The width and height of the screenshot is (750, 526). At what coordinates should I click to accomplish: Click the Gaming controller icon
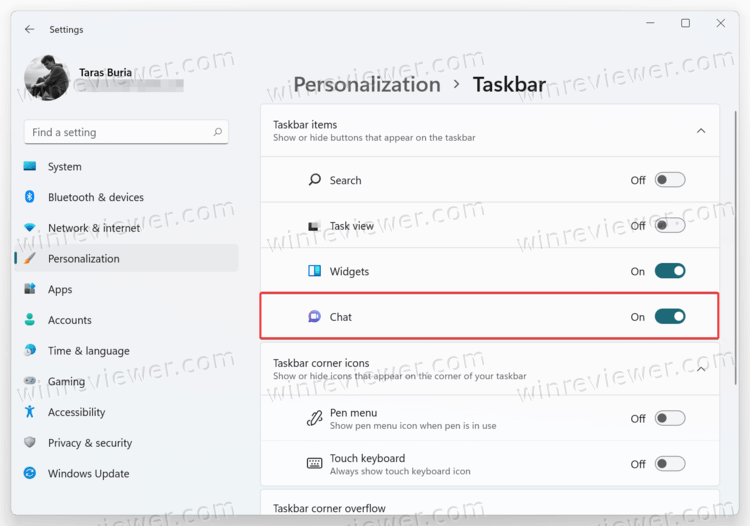tap(30, 381)
